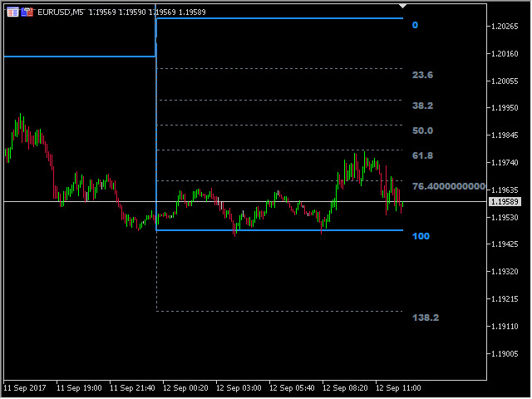Click the current price tag 1.19589
Viewport: 532px width, 399px height.
pos(505,202)
